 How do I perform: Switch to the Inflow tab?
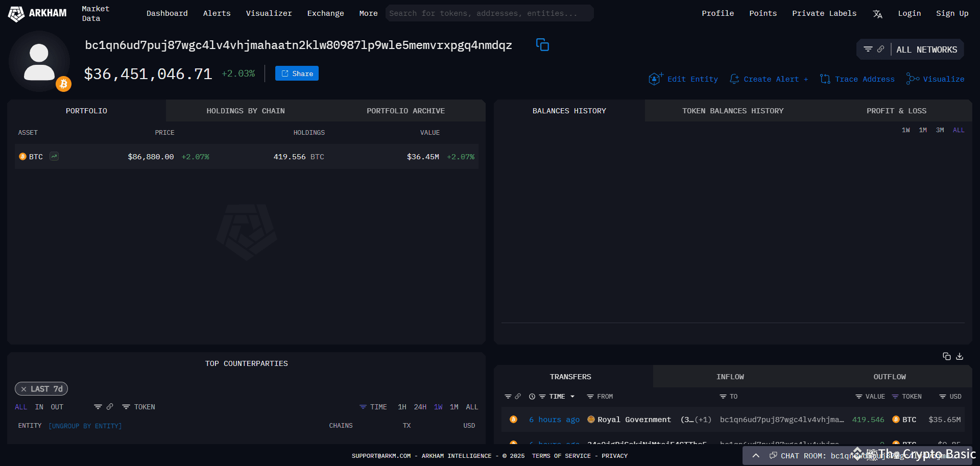coord(730,377)
